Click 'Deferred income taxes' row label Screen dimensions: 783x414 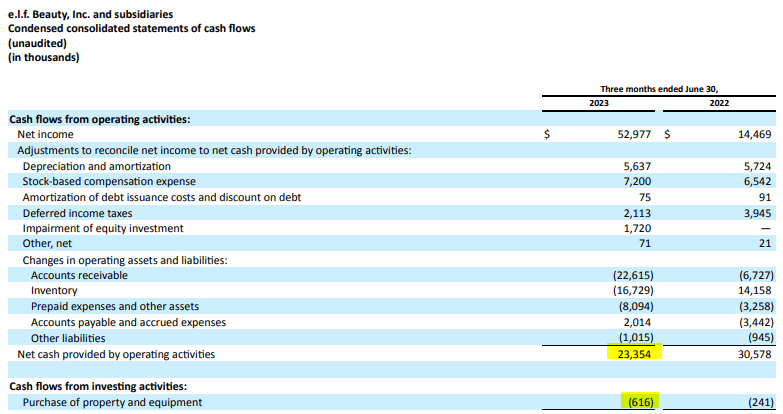coord(77,213)
